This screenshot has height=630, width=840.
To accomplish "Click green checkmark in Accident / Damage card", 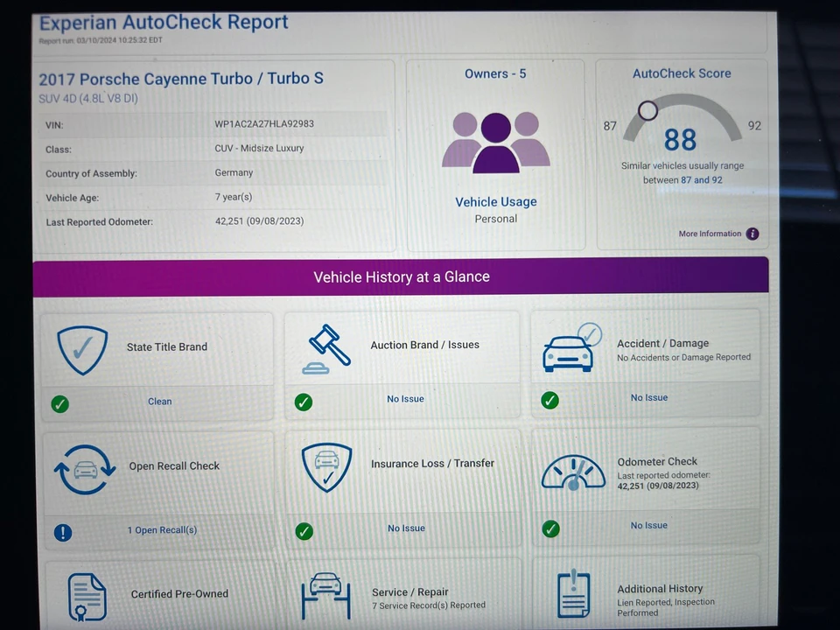I will (550, 400).
